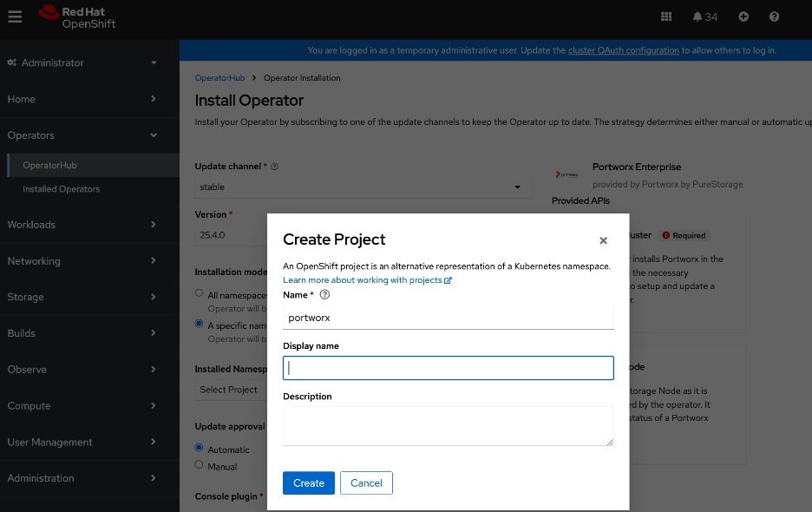The height and width of the screenshot is (512, 812).
Task: Click inside the Display name field
Action: point(448,367)
